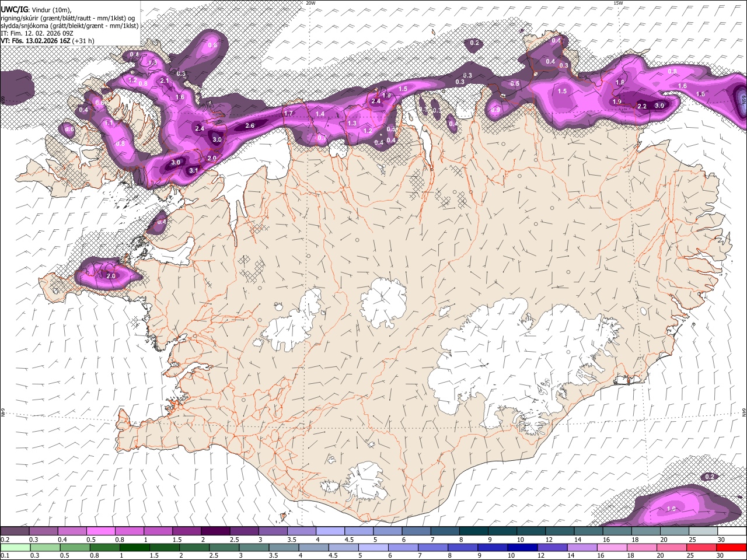Click the bright pink 0.5–0.8 legend swatch

[100, 531]
